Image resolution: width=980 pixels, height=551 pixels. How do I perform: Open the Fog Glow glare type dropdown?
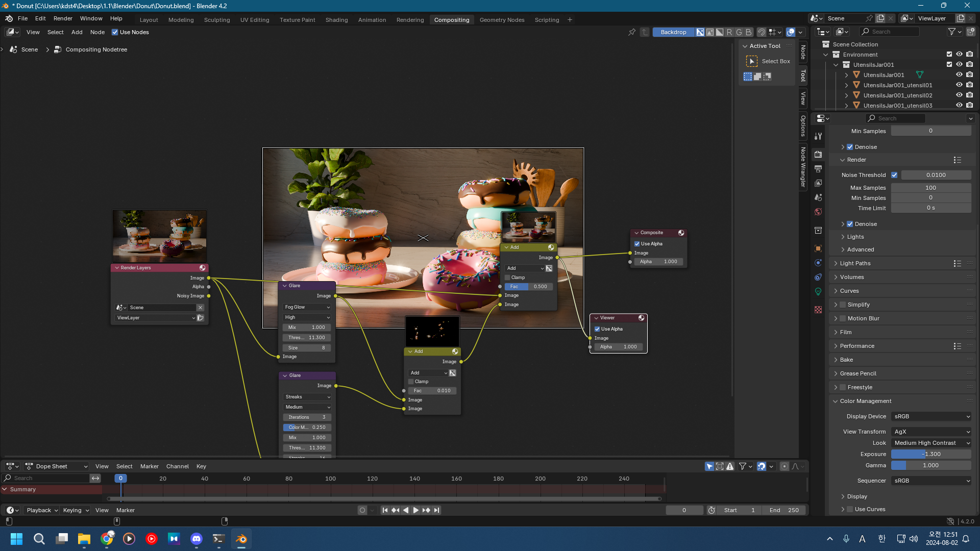click(307, 307)
